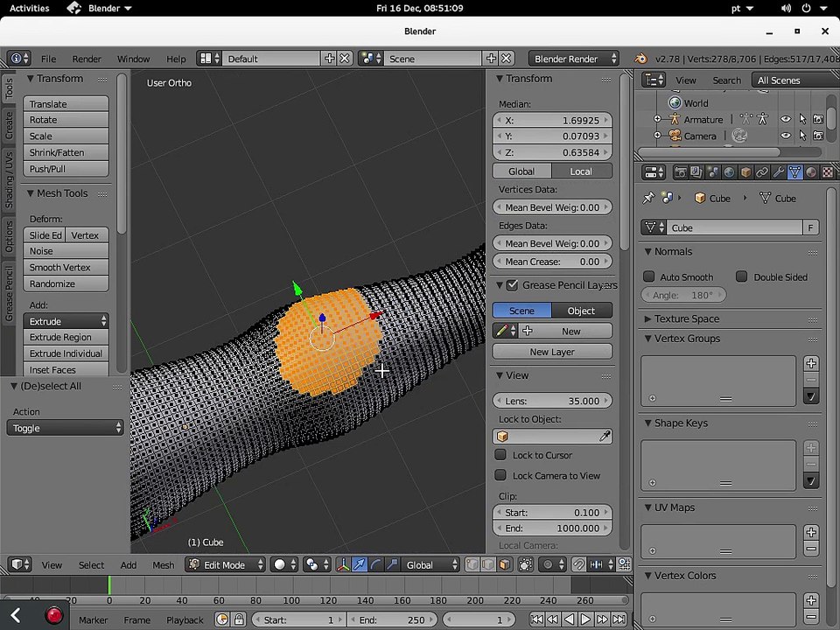Open the Edit Mode dropdown
The height and width of the screenshot is (630, 840).
pyautogui.click(x=225, y=564)
